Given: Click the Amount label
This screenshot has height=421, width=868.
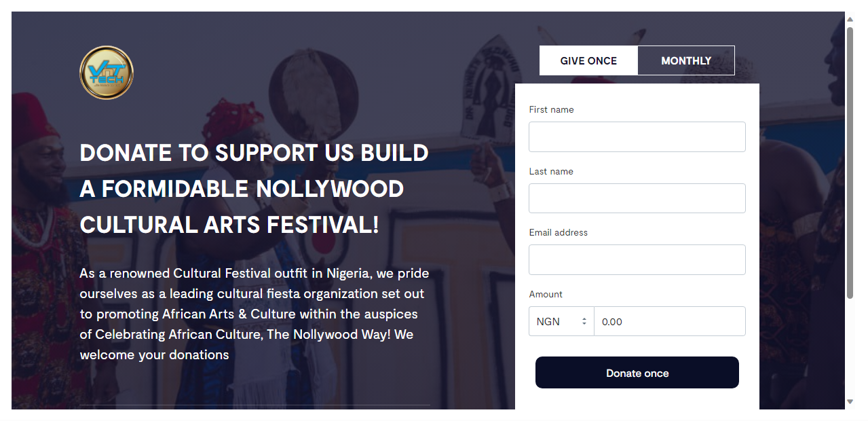Looking at the screenshot, I should (x=546, y=294).
